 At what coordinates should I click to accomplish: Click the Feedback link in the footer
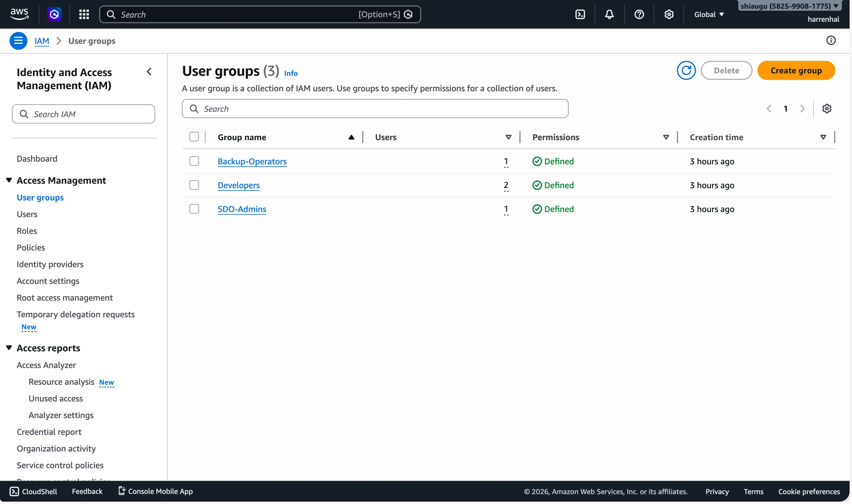pos(87,491)
